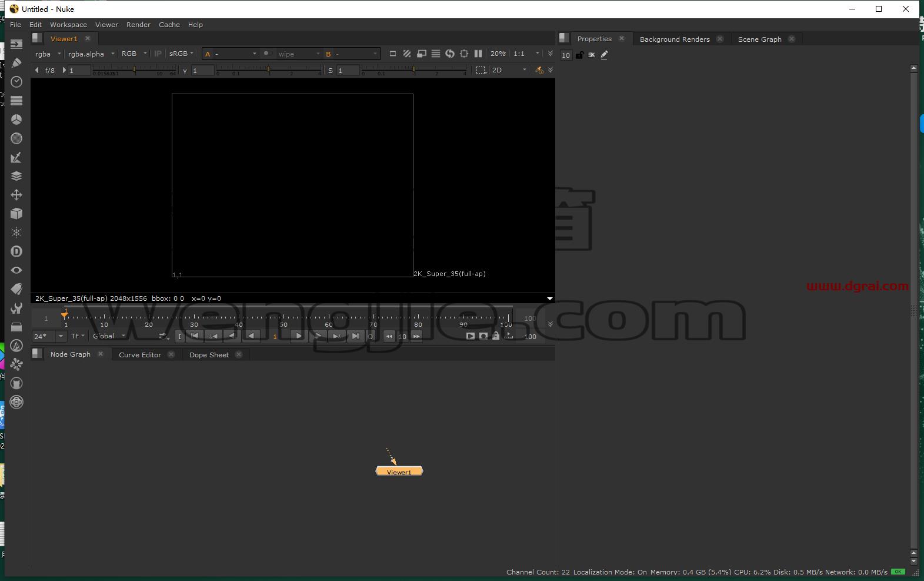The image size is (924, 581).
Task: Open the rgba layer dropdown
Action: point(48,54)
